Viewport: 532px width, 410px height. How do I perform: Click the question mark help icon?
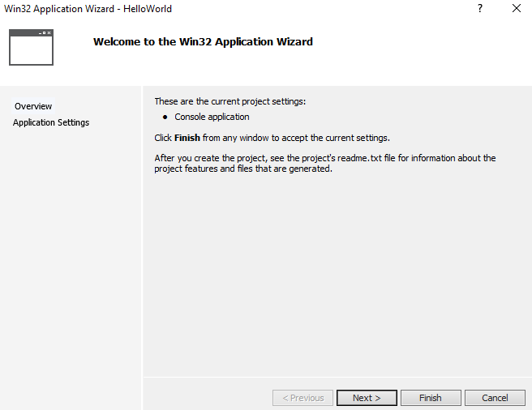pyautogui.click(x=480, y=8)
